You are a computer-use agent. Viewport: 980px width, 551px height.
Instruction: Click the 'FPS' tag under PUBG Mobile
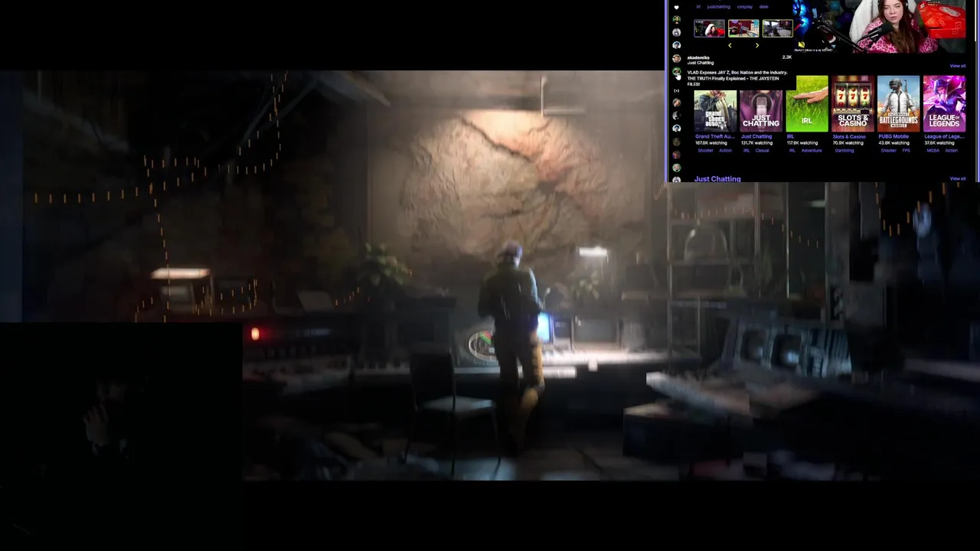(906, 151)
